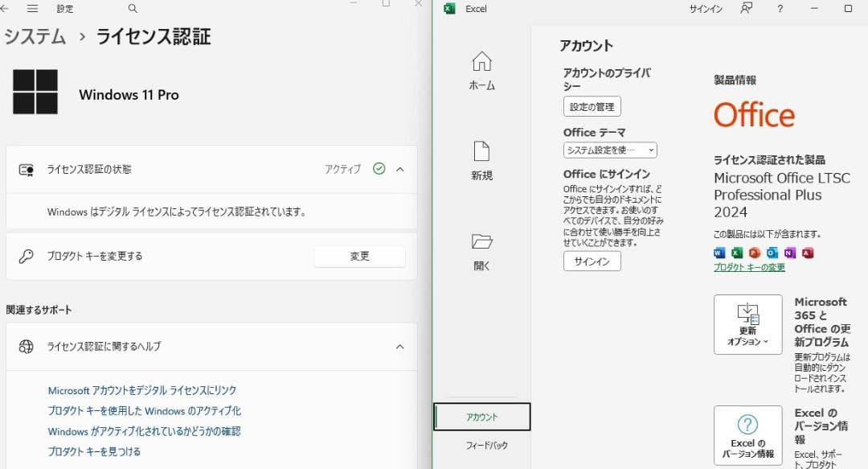
Task: Select 新規 in Excel sidebar
Action: pyautogui.click(x=481, y=161)
